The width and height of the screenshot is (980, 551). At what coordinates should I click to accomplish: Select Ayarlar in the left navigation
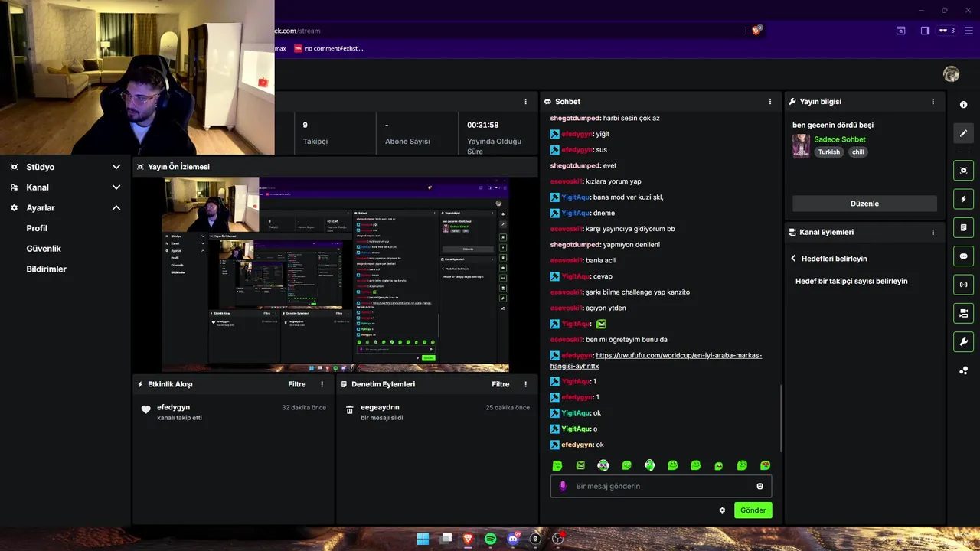(x=40, y=208)
